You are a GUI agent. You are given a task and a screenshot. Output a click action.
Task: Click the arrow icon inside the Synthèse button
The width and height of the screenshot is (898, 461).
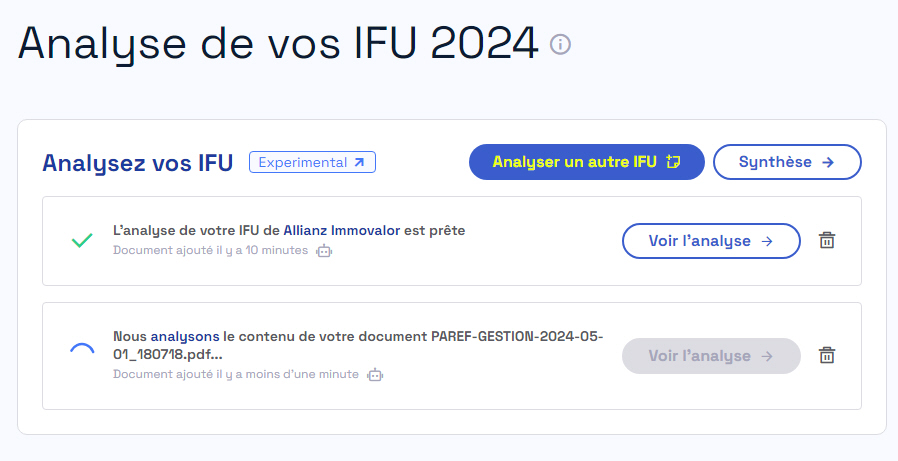point(828,162)
